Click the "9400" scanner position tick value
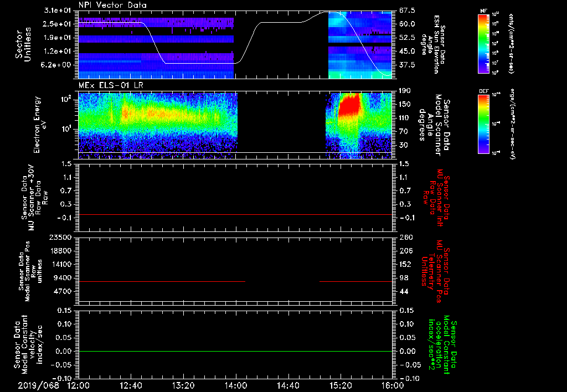The width and height of the screenshot is (567, 392). point(63,278)
